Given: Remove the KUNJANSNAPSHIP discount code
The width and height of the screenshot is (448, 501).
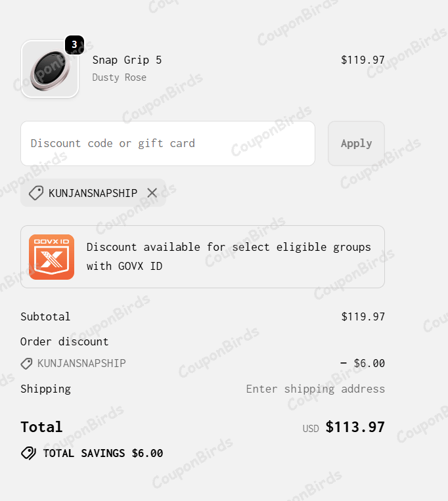Looking at the screenshot, I should click(x=152, y=193).
